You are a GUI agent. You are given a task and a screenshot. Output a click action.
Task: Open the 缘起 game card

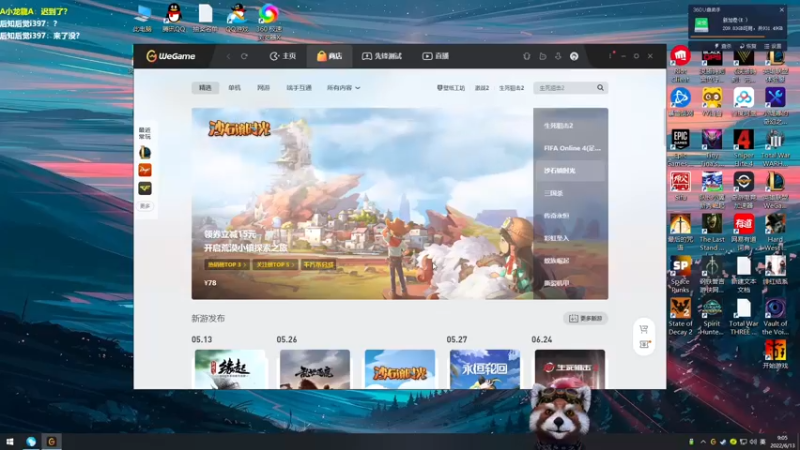pos(230,369)
